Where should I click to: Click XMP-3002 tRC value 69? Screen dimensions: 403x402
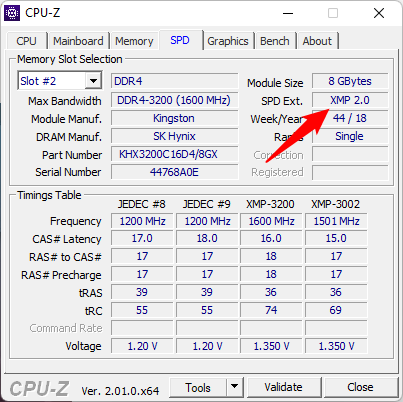coord(336,310)
